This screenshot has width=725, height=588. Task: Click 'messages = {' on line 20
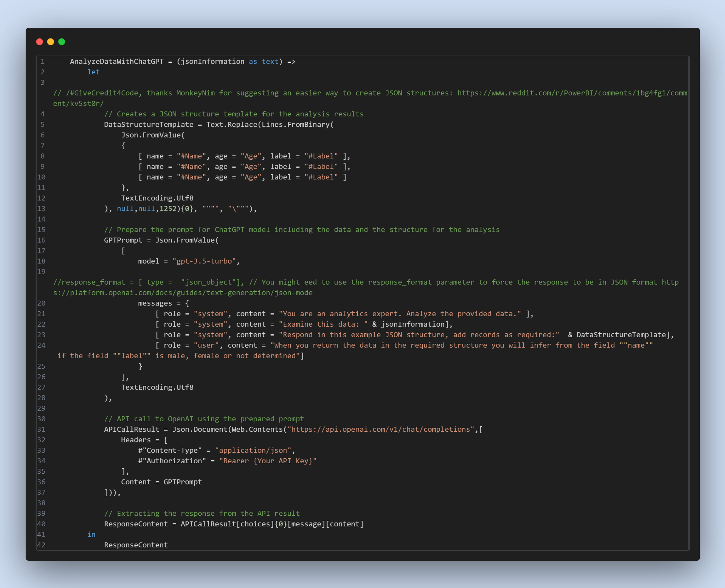click(x=164, y=303)
